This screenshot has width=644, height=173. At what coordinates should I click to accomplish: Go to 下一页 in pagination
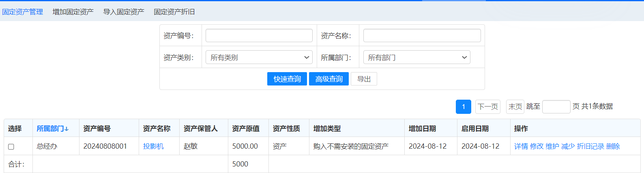(488, 107)
